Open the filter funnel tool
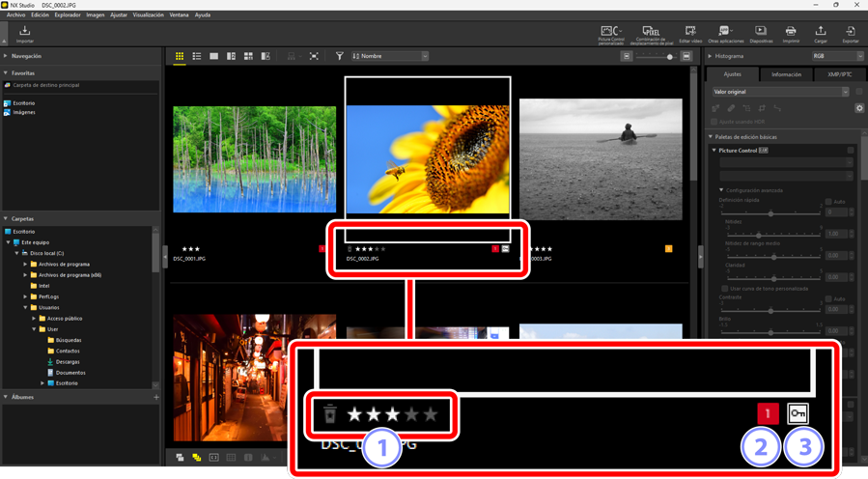Screen dimensions: 868x479 tap(340, 57)
